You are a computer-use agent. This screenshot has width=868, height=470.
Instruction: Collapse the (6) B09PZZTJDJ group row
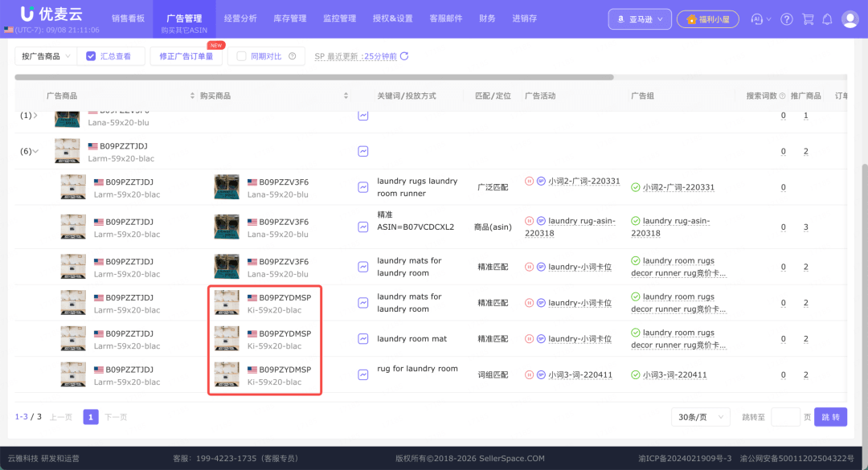(x=35, y=151)
